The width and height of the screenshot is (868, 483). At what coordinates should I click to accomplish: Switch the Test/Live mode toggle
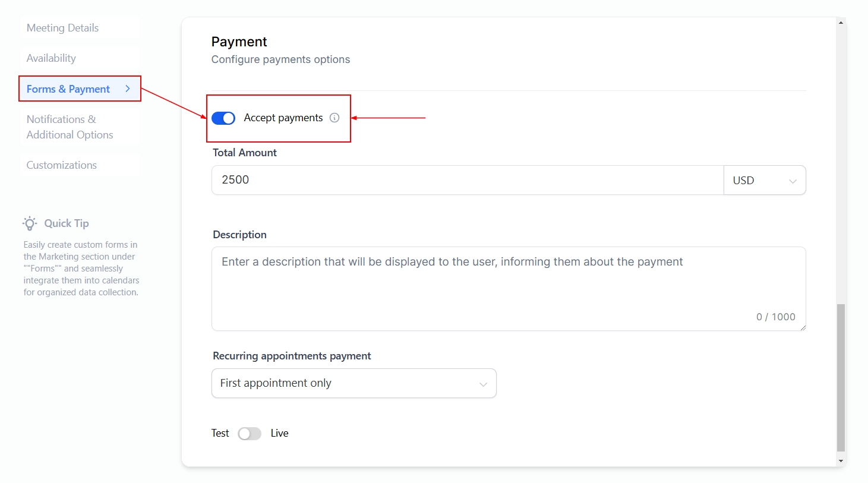(250, 434)
